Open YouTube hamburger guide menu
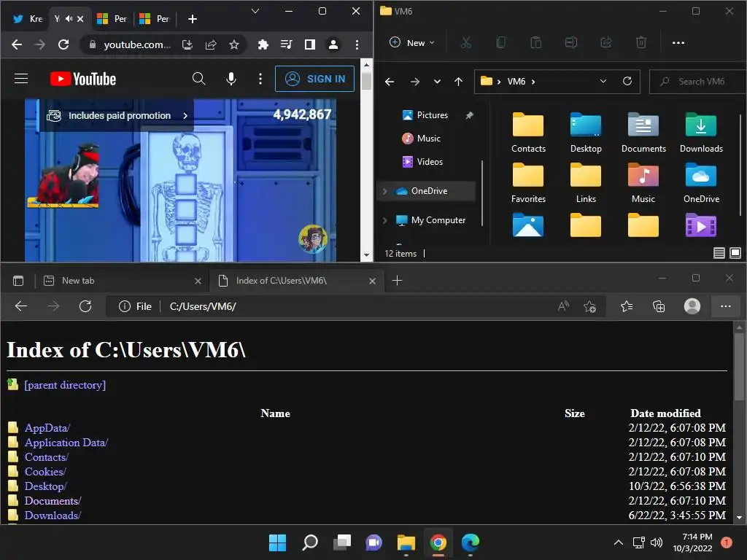Viewport: 747px width, 560px height. tap(21, 79)
